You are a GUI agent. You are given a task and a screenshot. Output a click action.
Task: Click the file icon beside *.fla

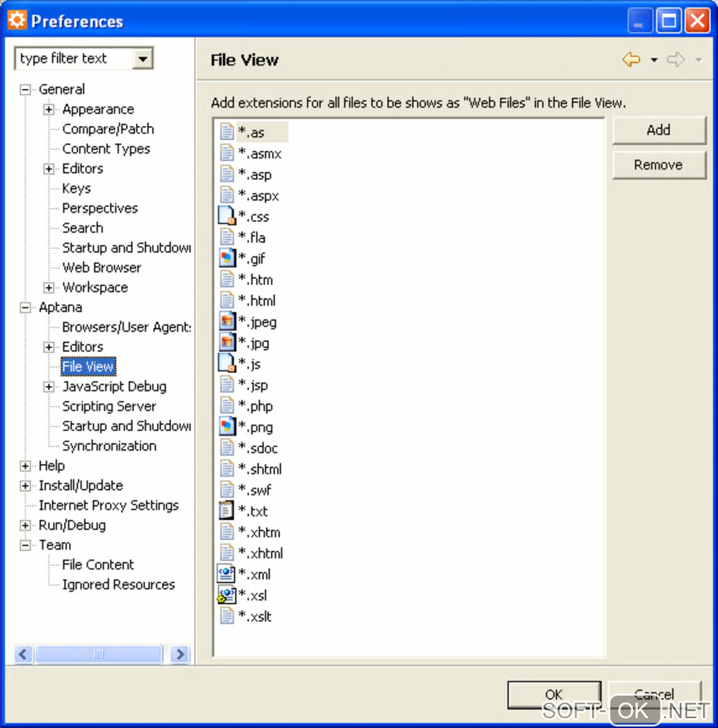click(x=227, y=237)
